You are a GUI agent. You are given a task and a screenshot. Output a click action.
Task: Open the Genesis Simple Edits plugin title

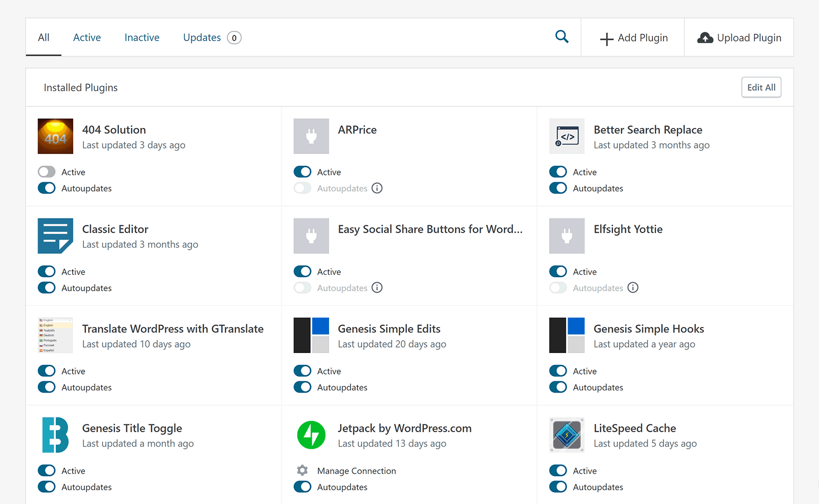389,329
